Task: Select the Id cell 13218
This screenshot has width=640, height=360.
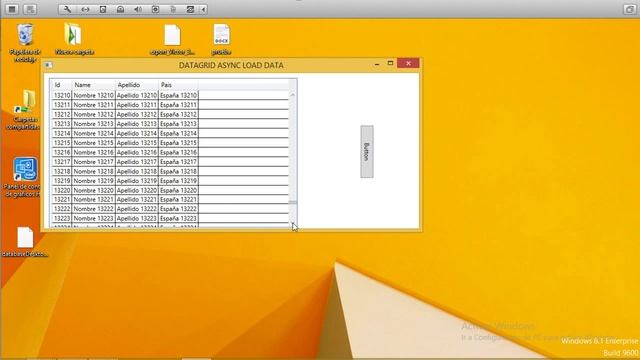Action: pos(62,171)
